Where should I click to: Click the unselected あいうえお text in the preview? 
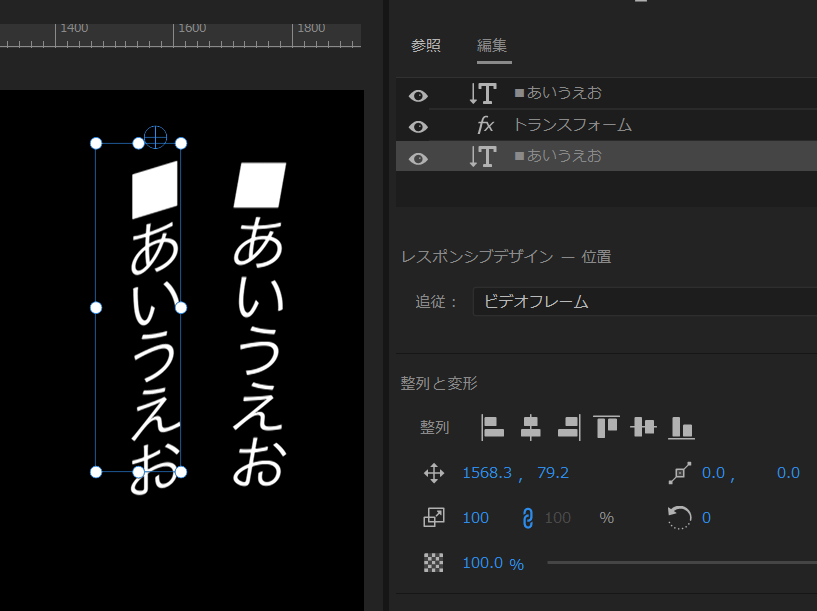[x=259, y=324]
